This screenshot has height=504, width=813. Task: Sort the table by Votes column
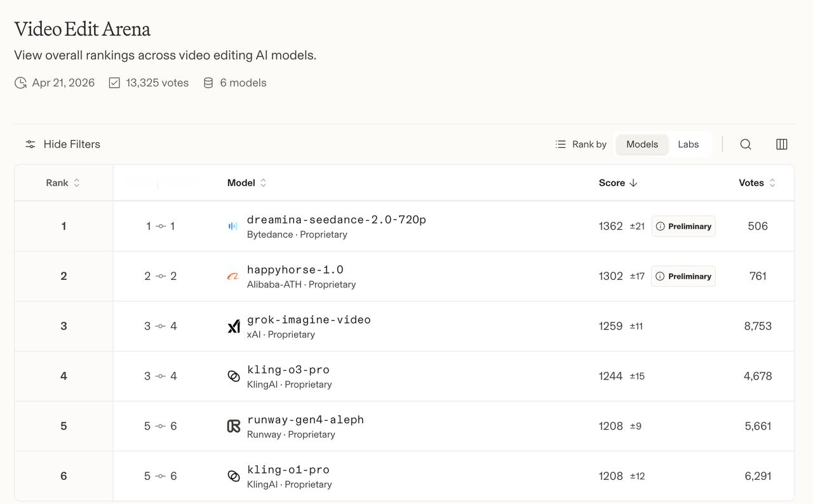pos(756,183)
